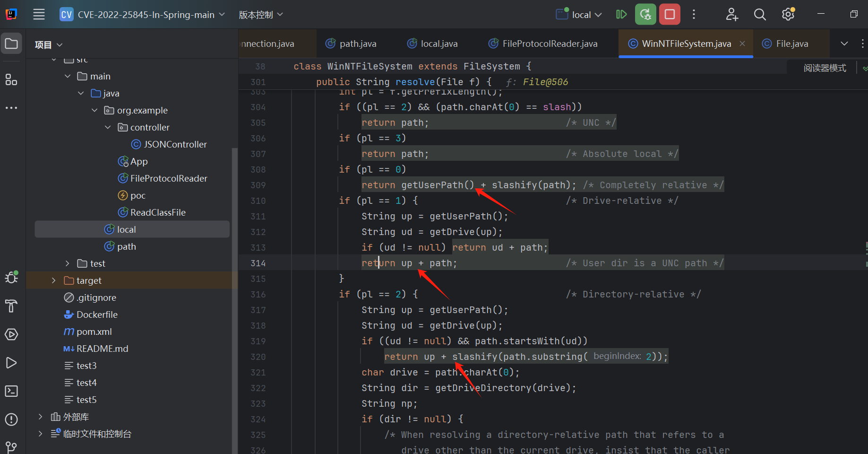Toggle 阅读器模式 reader mode
868x454 pixels.
click(825, 68)
